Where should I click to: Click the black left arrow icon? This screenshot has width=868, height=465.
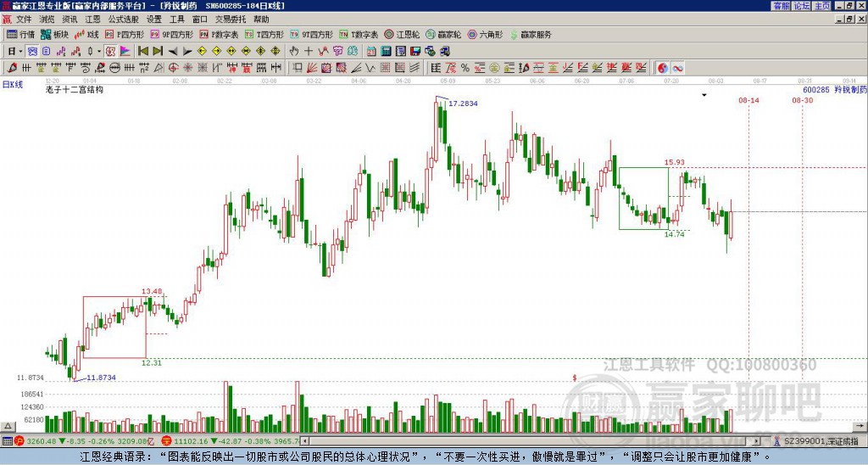pyautogui.click(x=173, y=52)
